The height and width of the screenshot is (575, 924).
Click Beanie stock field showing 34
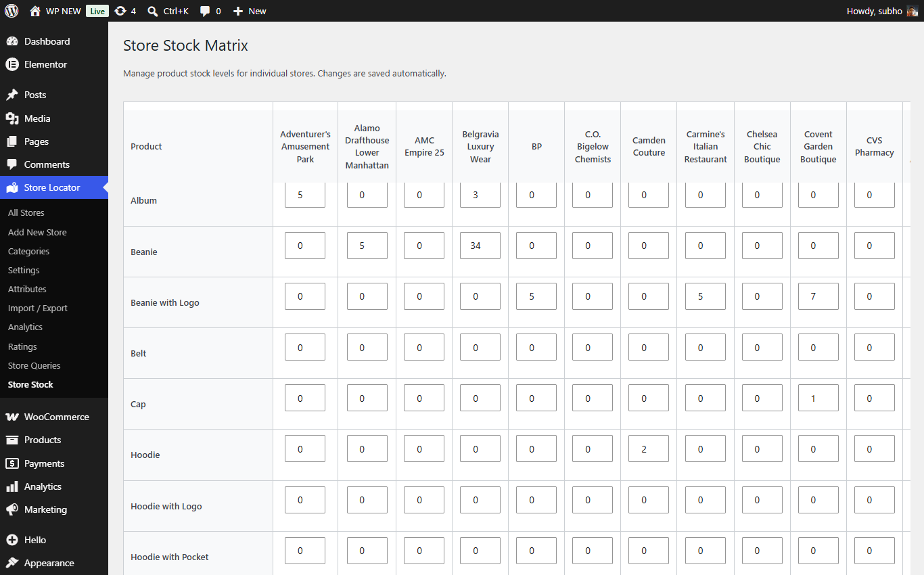pyautogui.click(x=480, y=246)
